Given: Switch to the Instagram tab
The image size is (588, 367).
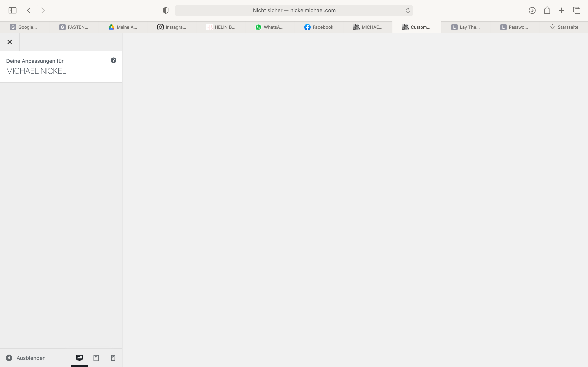Looking at the screenshot, I should tap(172, 27).
